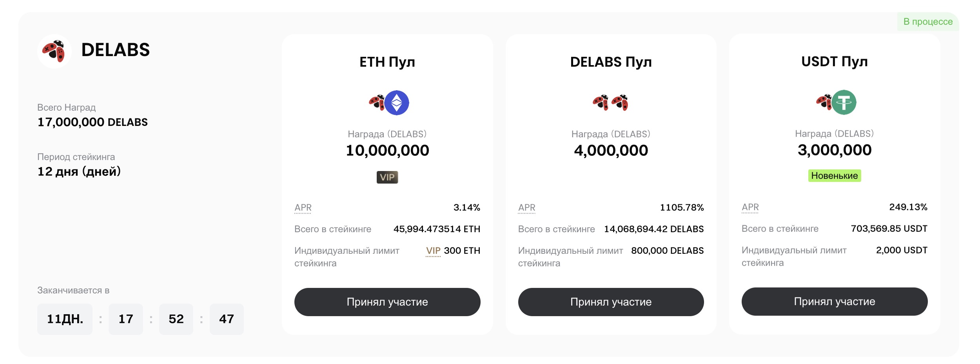The width and height of the screenshot is (980, 364).
Task: Click the DELABS ladybug logo icon
Action: coord(54,51)
